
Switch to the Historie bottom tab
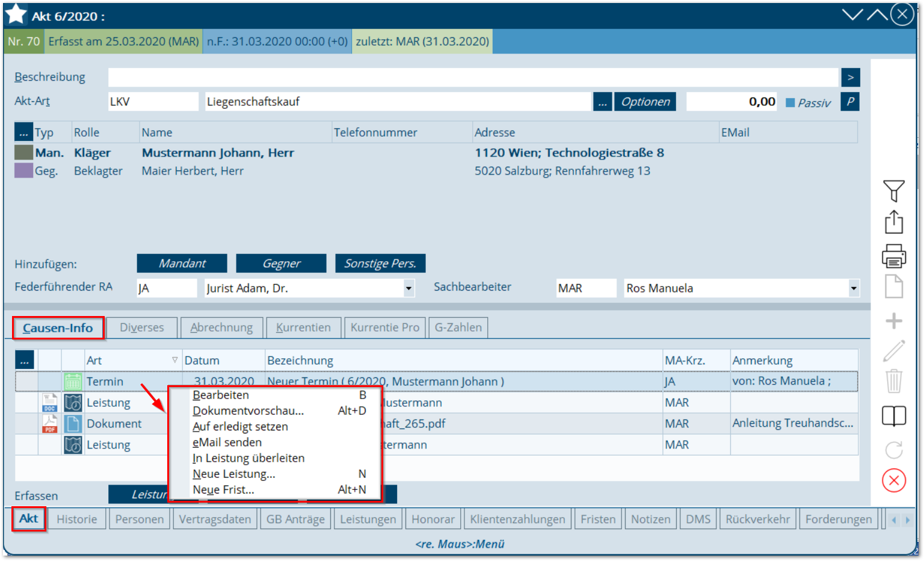pos(76,519)
